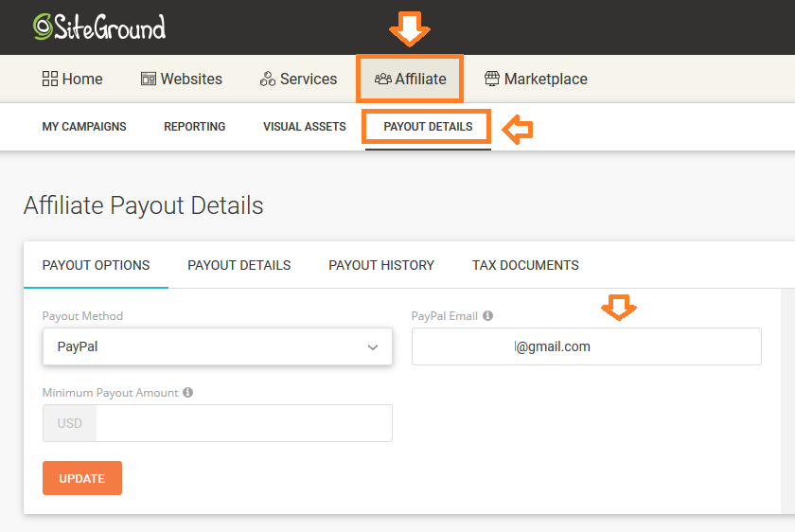Open the Marketplace menu item
The height and width of the screenshot is (532, 795).
[x=536, y=79]
